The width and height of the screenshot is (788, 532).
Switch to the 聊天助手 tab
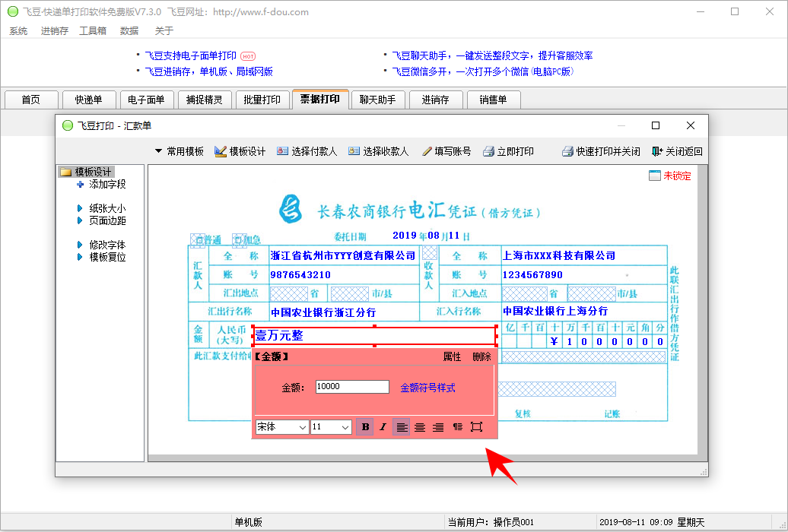[x=378, y=100]
